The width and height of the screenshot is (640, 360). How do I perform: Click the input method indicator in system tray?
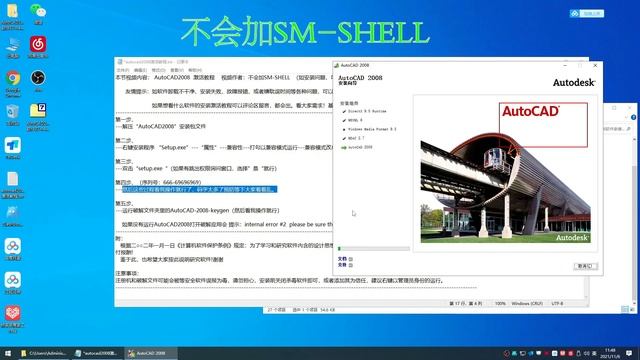point(593,353)
